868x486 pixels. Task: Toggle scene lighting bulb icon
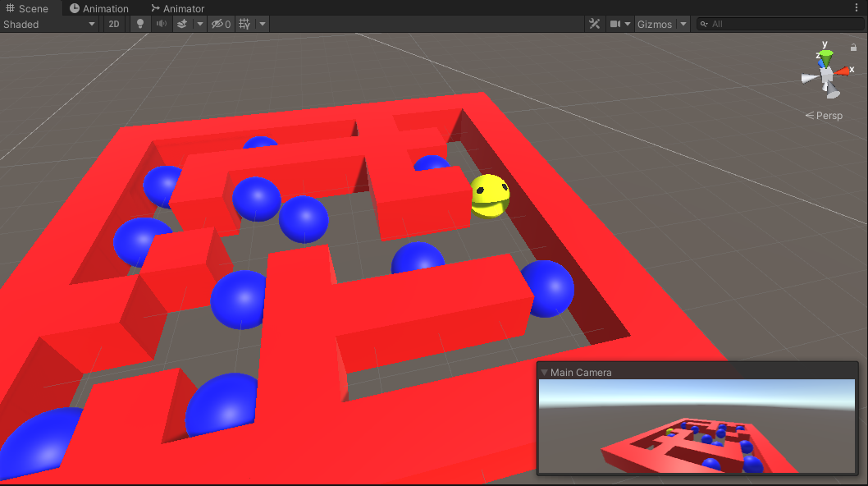[140, 24]
